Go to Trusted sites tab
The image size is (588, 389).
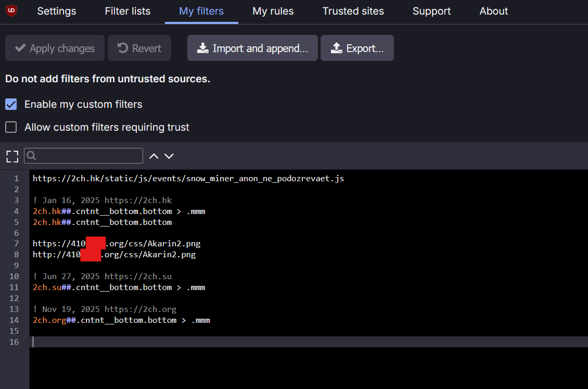point(353,11)
